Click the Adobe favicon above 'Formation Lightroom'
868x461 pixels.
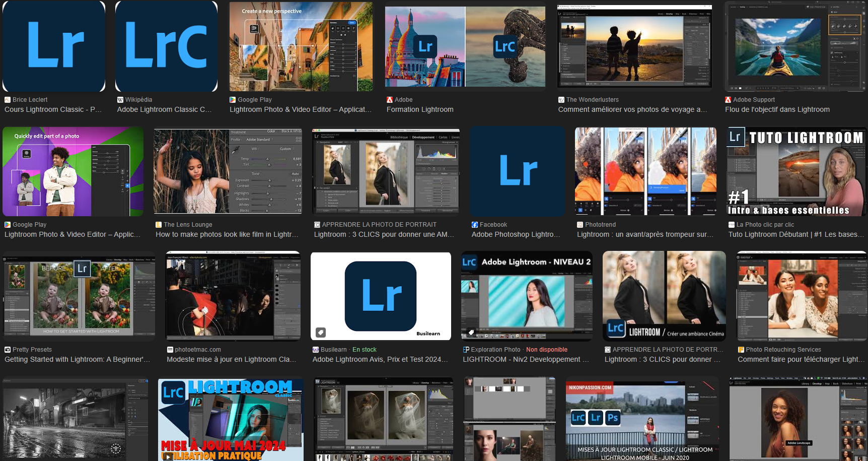point(390,100)
